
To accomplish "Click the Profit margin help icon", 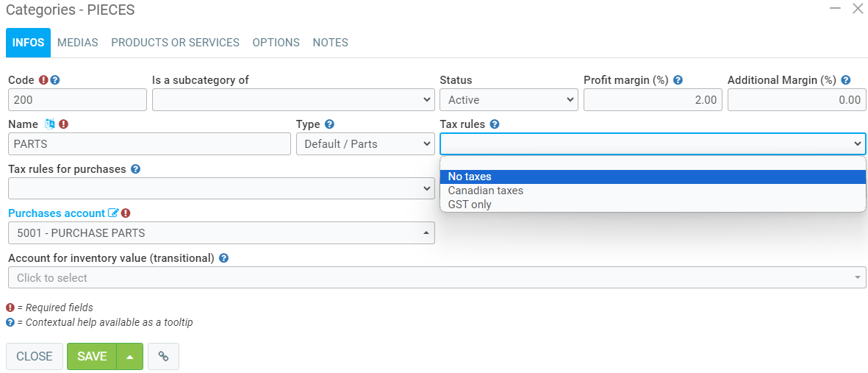I will click(678, 80).
